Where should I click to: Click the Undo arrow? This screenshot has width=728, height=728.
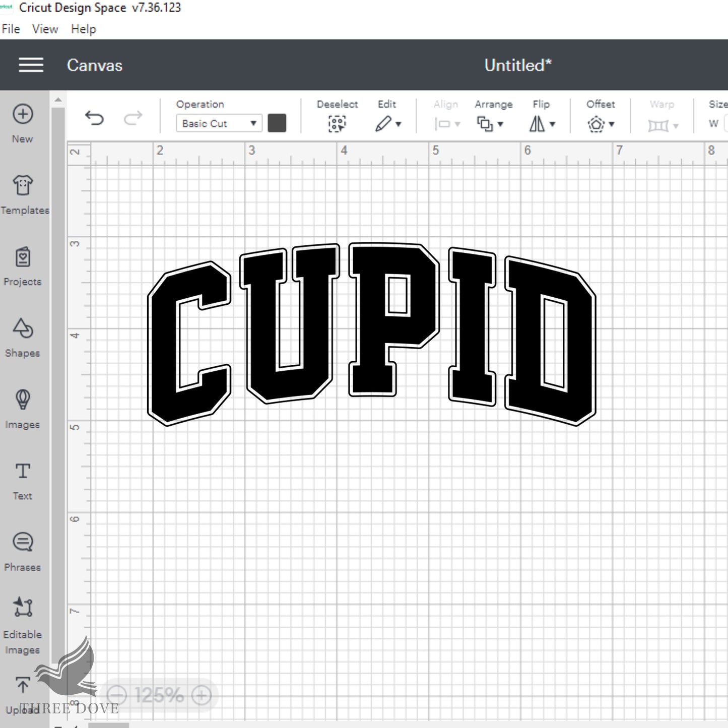click(94, 118)
